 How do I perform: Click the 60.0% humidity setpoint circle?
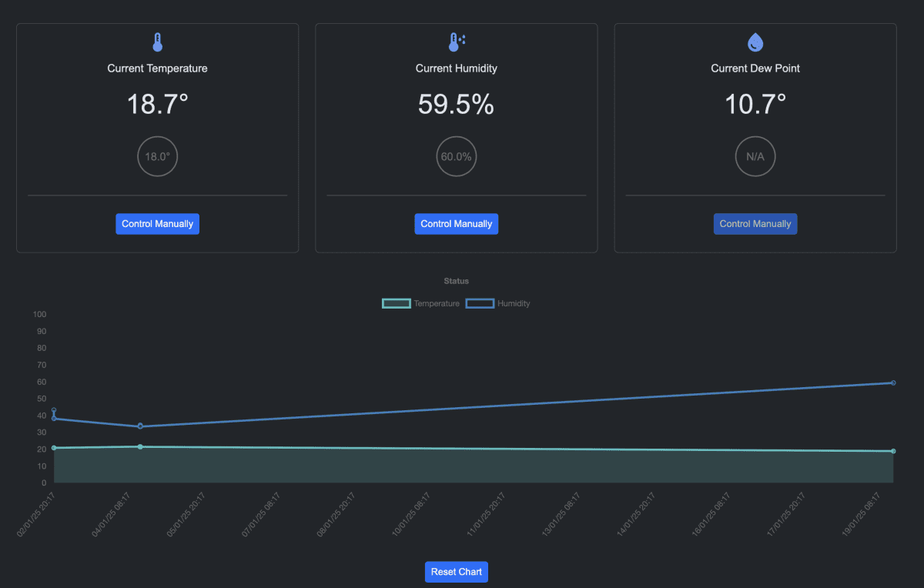[457, 156]
